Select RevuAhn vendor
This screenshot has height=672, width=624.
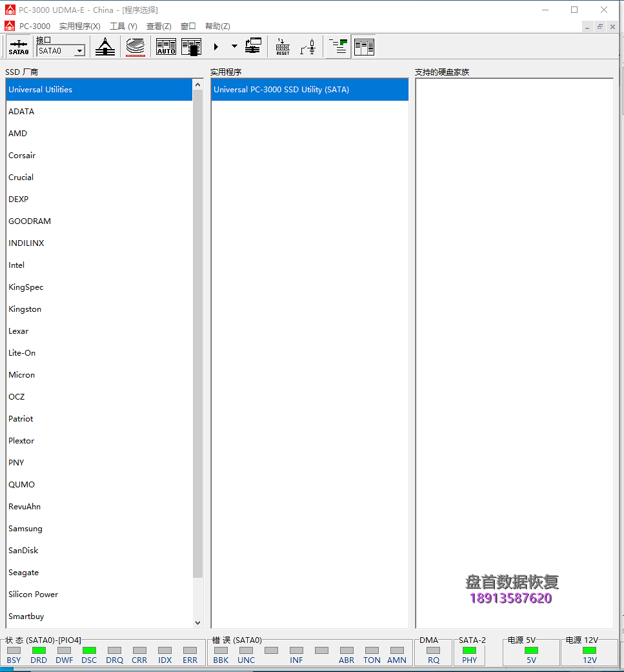(99, 507)
